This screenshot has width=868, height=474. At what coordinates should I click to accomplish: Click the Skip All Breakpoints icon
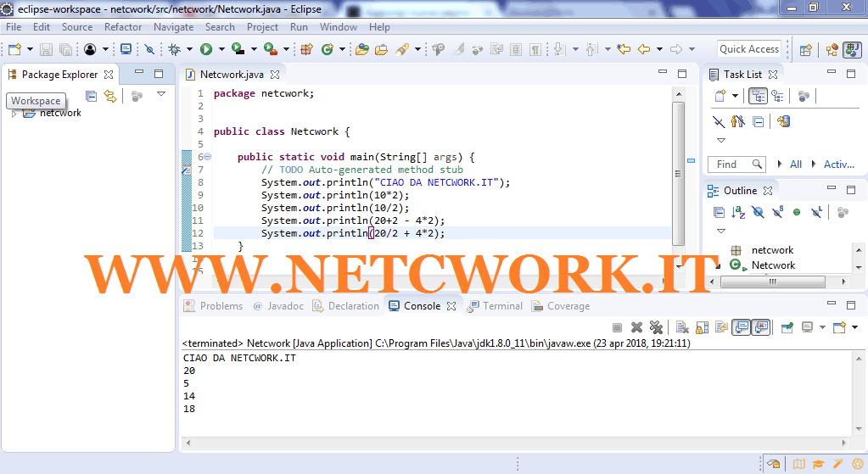(x=149, y=49)
